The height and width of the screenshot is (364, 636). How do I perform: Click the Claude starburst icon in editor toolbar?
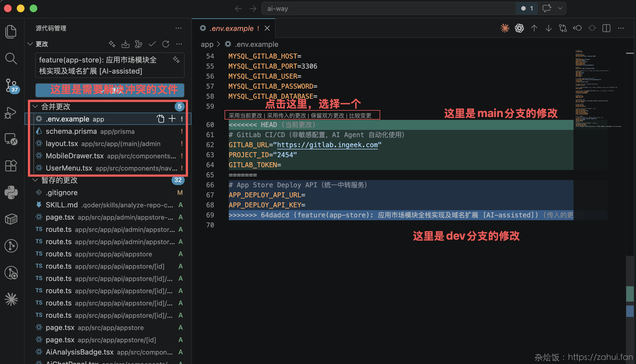click(x=505, y=28)
